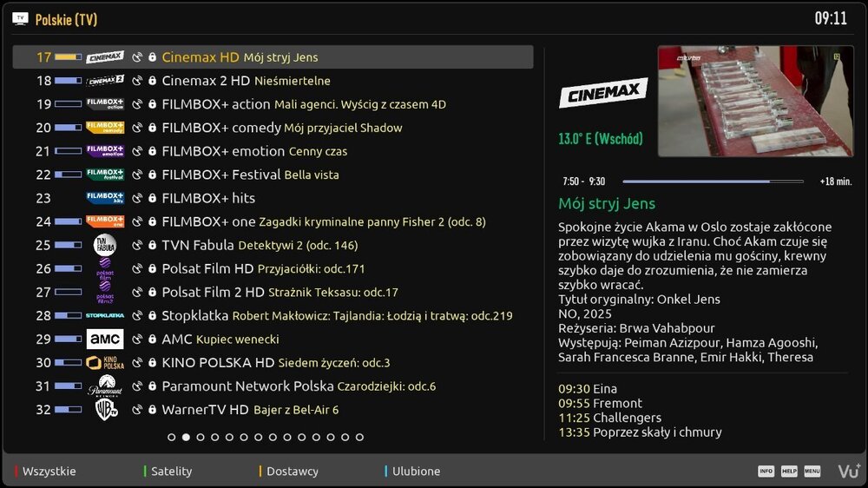This screenshot has width=868, height=488.
Task: Click the TV icon beside Polskie (TV)
Action: [21, 19]
